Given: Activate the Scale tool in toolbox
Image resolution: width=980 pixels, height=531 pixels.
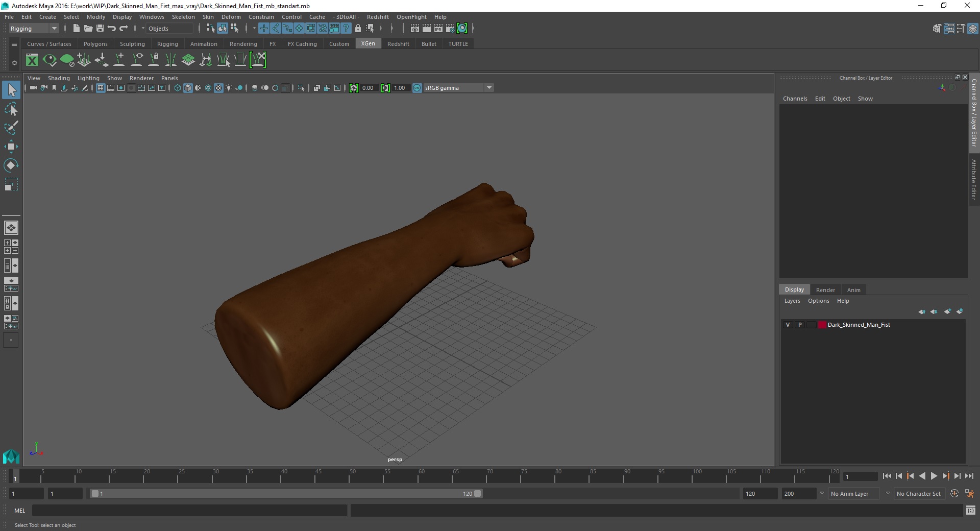Looking at the screenshot, I should [11, 184].
